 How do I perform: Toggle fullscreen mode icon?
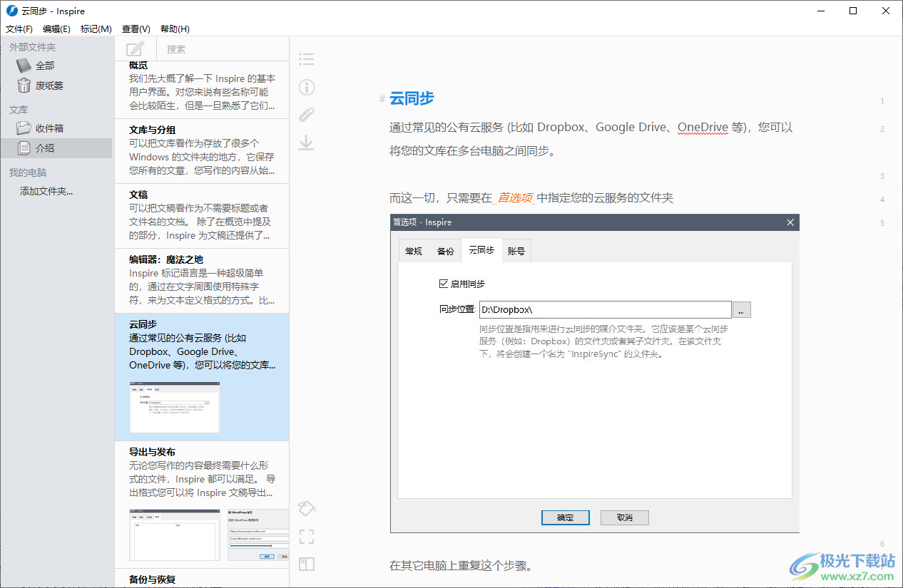[306, 537]
